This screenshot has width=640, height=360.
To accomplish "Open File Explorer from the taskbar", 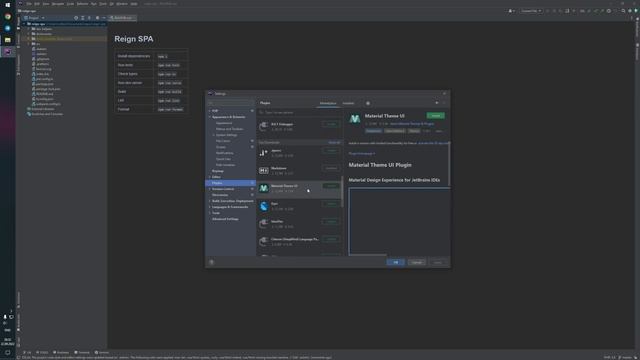I will tap(7, 40).
